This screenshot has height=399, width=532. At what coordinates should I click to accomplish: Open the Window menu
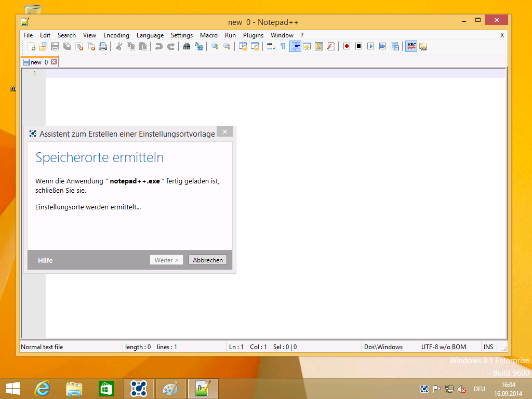[282, 35]
